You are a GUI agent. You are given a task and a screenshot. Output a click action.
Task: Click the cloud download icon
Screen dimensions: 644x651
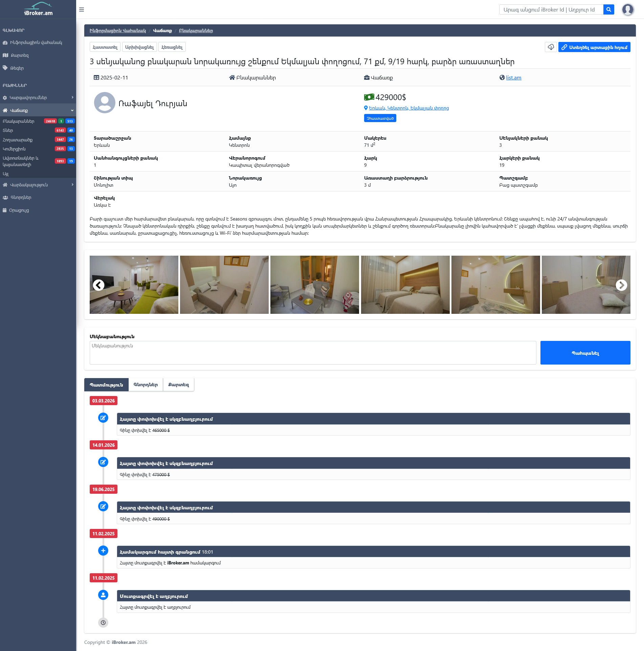[x=551, y=47]
